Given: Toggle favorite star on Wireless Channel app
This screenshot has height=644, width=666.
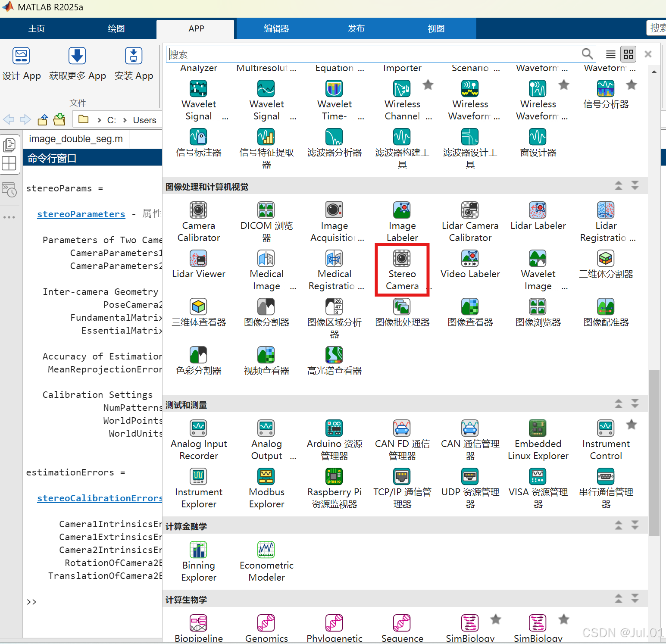Looking at the screenshot, I should [428, 85].
